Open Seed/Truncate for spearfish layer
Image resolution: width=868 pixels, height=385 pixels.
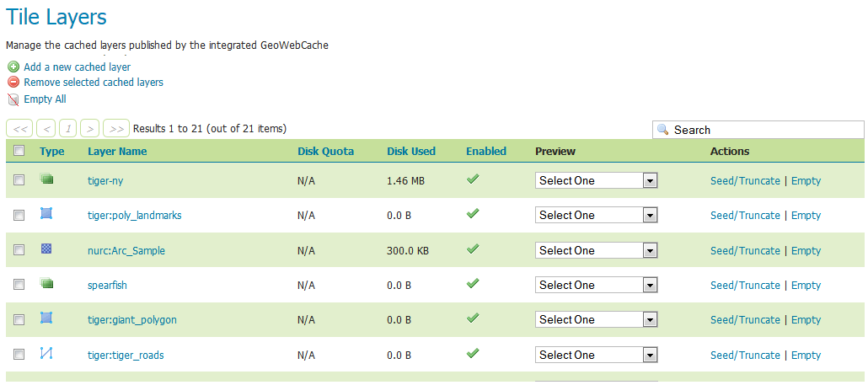pyautogui.click(x=745, y=285)
